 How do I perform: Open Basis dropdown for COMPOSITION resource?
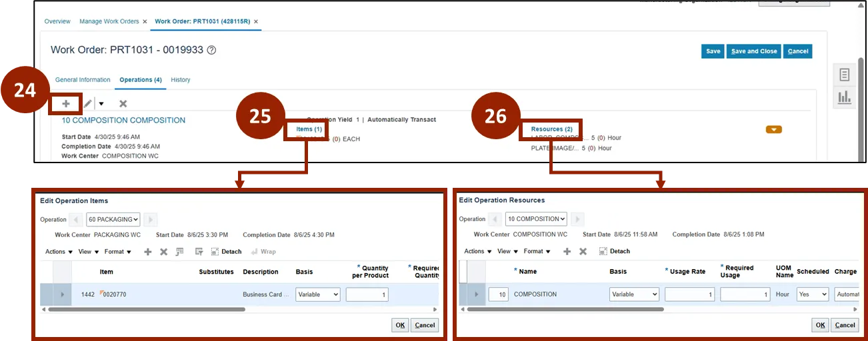click(634, 294)
